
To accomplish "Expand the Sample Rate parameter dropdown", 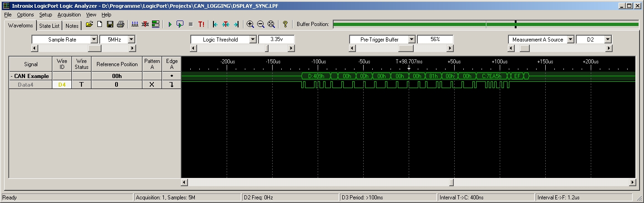I will coord(94,40).
